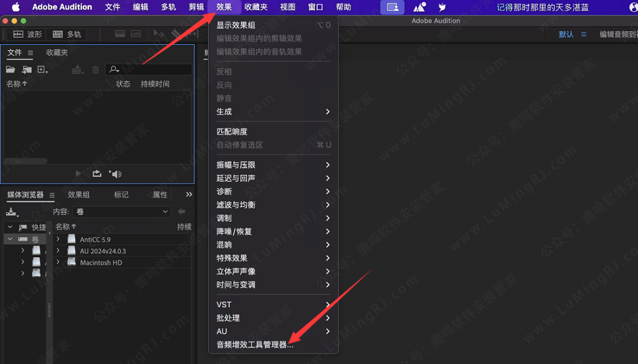Expand the AntiCC 5.9 volume entry
Screen dimensions: 638x364
(x=58, y=239)
